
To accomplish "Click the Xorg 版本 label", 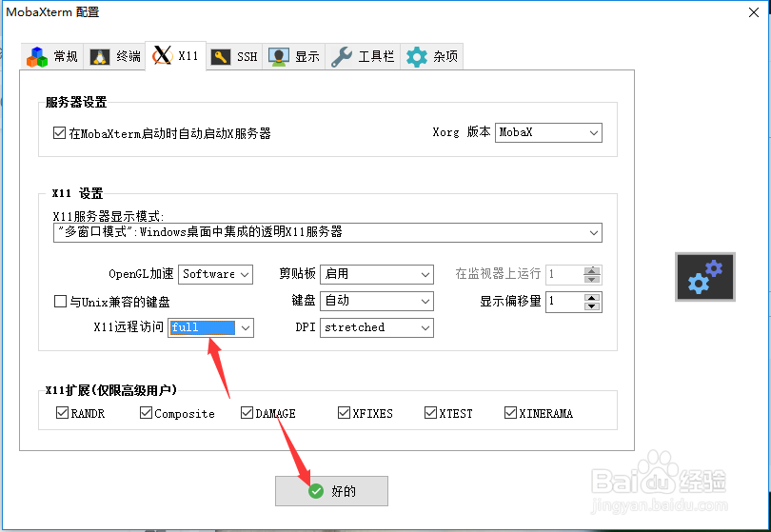I will (462, 132).
